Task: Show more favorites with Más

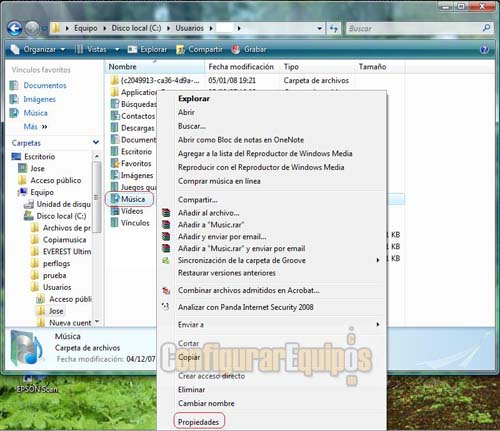Action: (x=35, y=127)
